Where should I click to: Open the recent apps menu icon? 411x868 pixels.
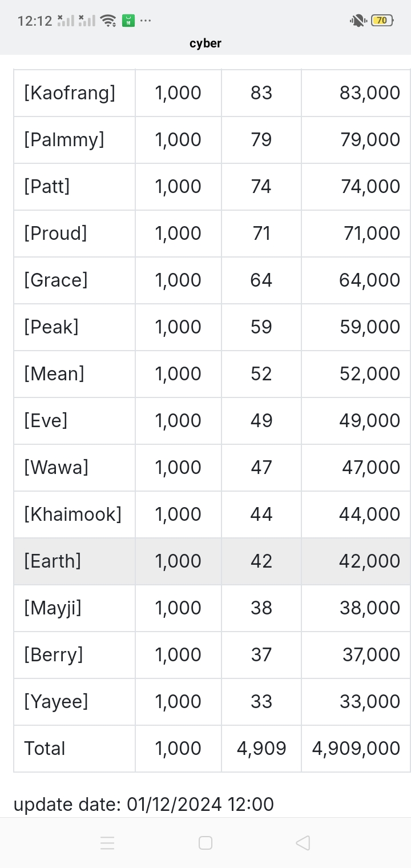pyautogui.click(x=107, y=843)
